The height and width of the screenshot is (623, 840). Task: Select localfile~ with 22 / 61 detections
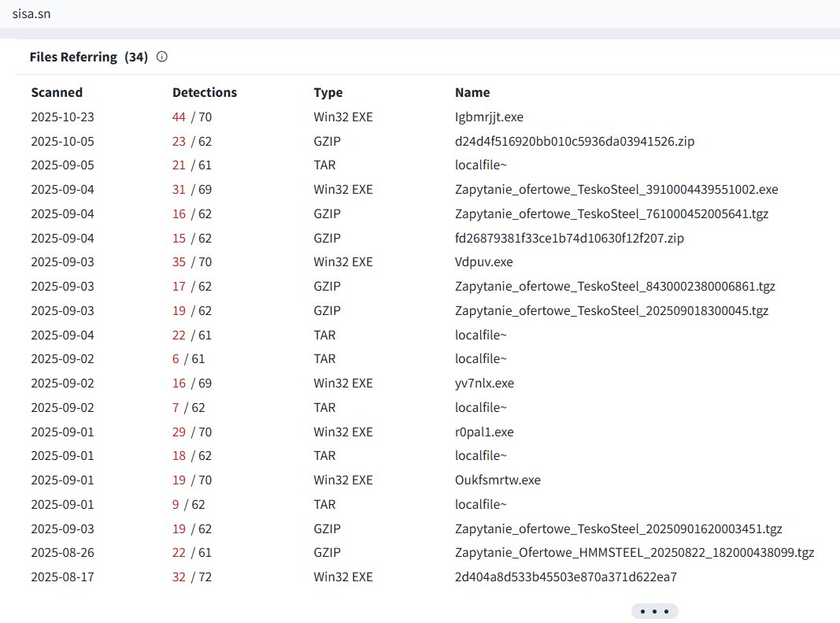[480, 335]
